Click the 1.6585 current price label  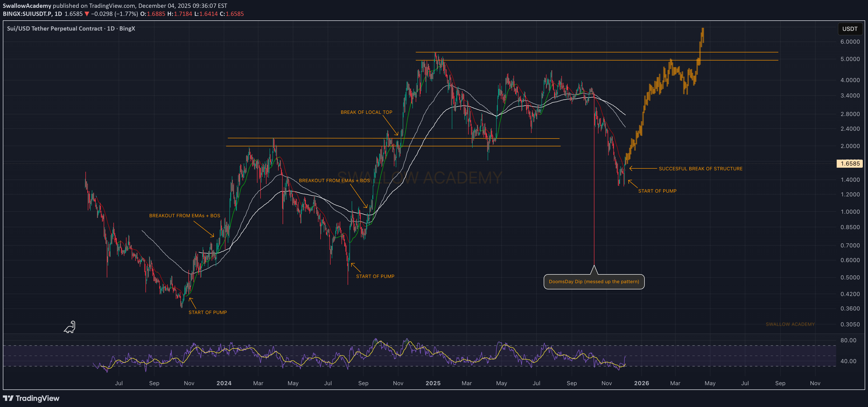tap(849, 164)
